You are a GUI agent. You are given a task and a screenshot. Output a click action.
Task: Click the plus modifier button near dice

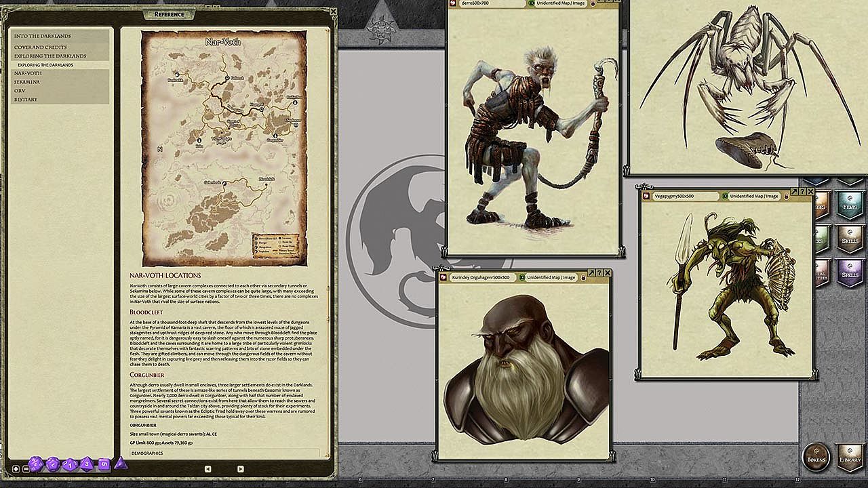coord(16,468)
